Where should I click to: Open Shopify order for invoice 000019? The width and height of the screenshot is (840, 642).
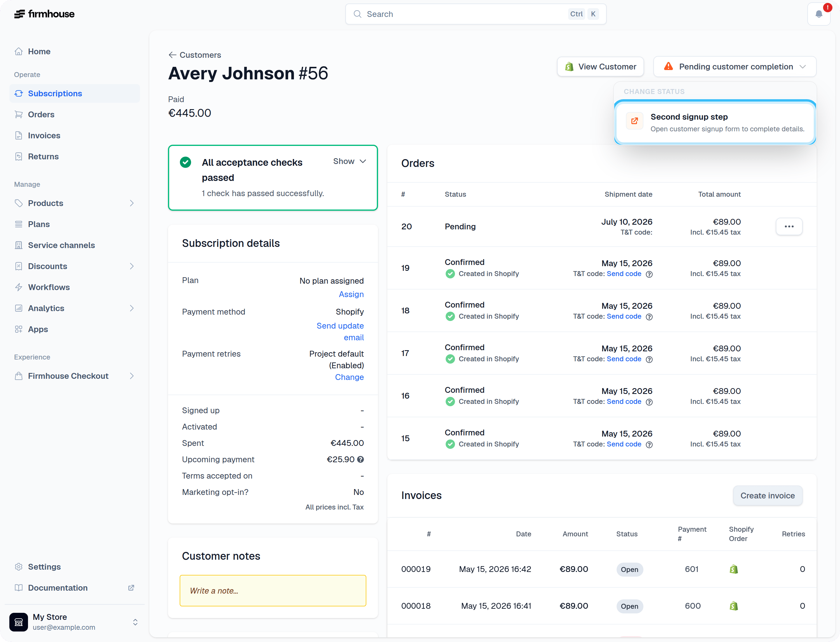[734, 569]
